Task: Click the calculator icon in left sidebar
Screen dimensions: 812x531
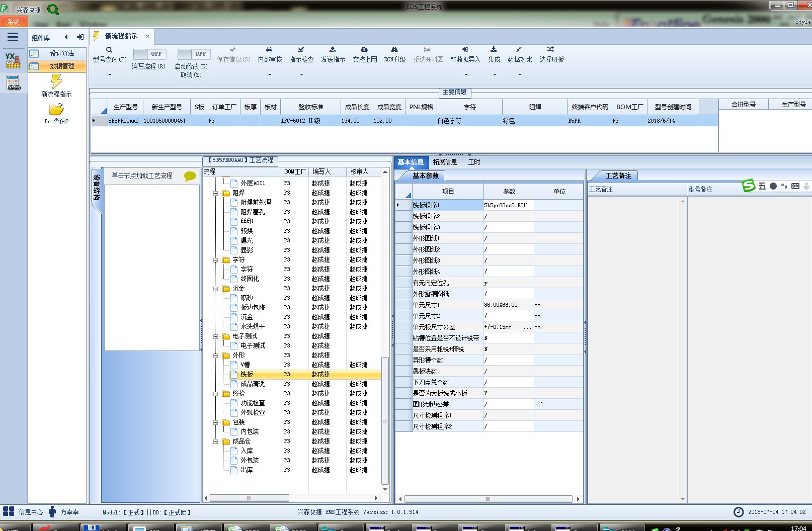Action: pyautogui.click(x=13, y=83)
